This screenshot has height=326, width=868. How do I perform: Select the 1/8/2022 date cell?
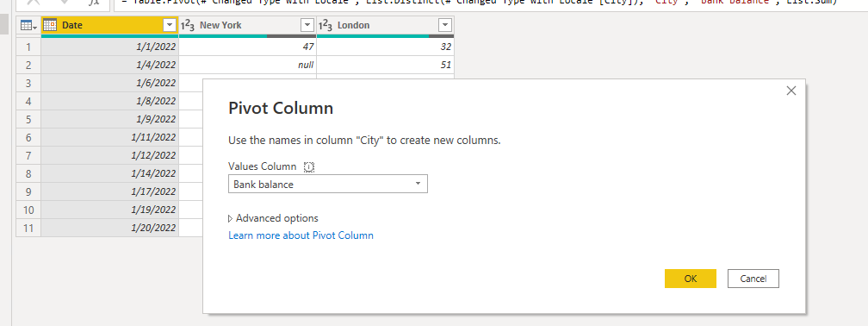(109, 101)
